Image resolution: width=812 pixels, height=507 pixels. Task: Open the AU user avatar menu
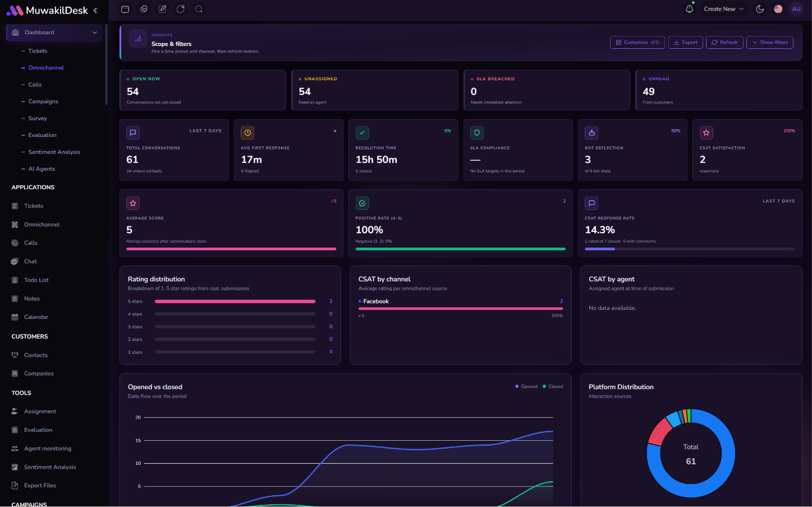(x=796, y=9)
